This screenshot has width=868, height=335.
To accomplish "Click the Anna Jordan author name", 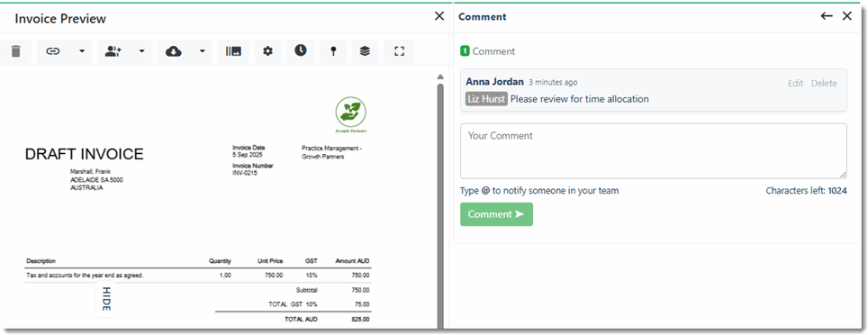I will coord(494,82).
